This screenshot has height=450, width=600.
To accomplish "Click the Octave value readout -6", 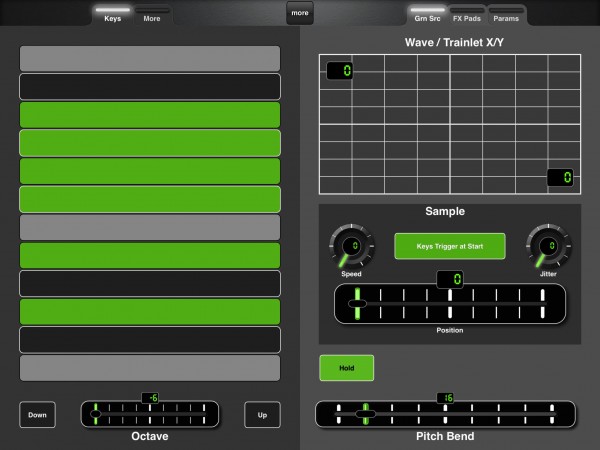I will coord(150,398).
